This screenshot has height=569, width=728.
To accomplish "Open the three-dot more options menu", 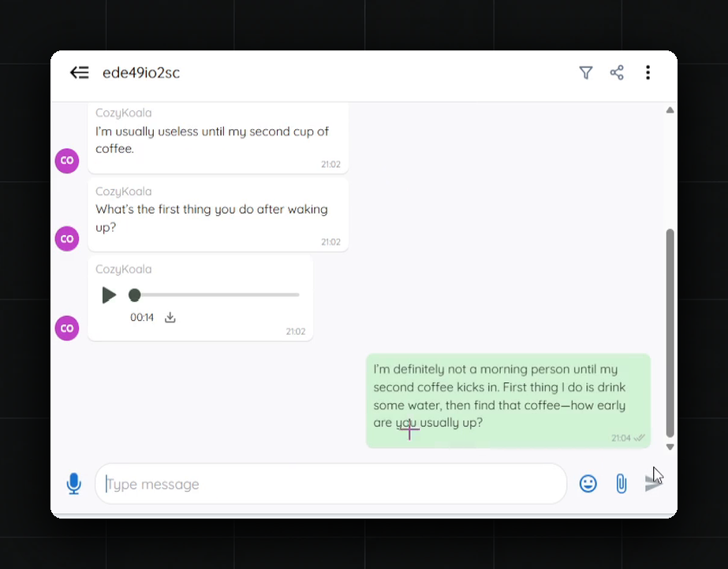I will [648, 73].
